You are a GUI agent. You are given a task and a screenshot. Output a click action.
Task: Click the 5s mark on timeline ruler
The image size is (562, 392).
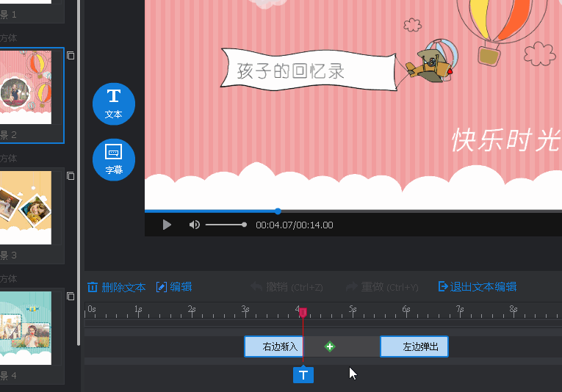(353, 311)
